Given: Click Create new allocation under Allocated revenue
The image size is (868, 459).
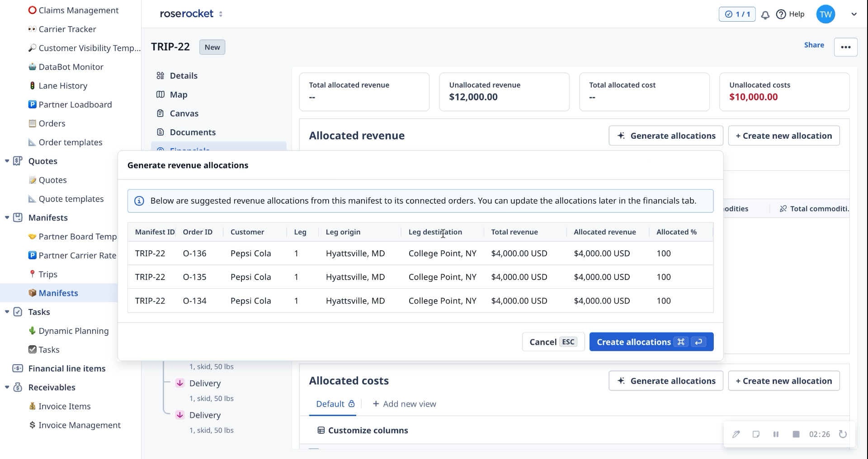Looking at the screenshot, I should (x=784, y=136).
